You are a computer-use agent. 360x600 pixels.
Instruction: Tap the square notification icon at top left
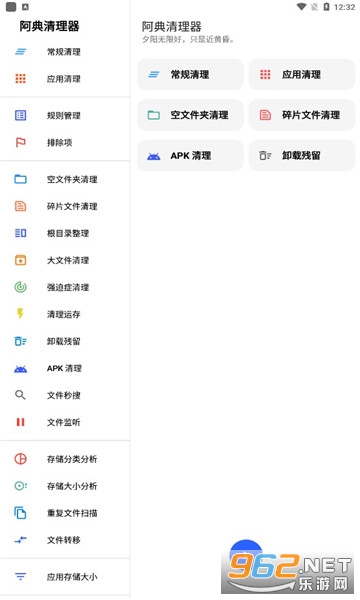(11, 7)
